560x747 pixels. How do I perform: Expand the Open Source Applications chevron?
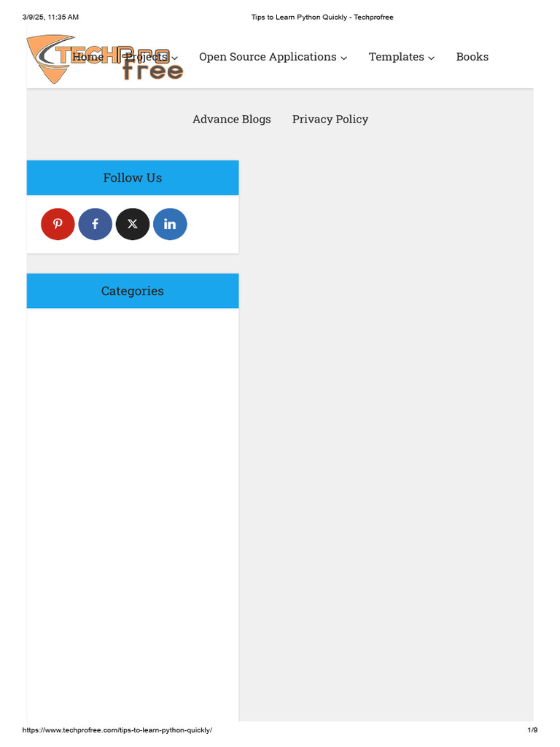pyautogui.click(x=344, y=58)
